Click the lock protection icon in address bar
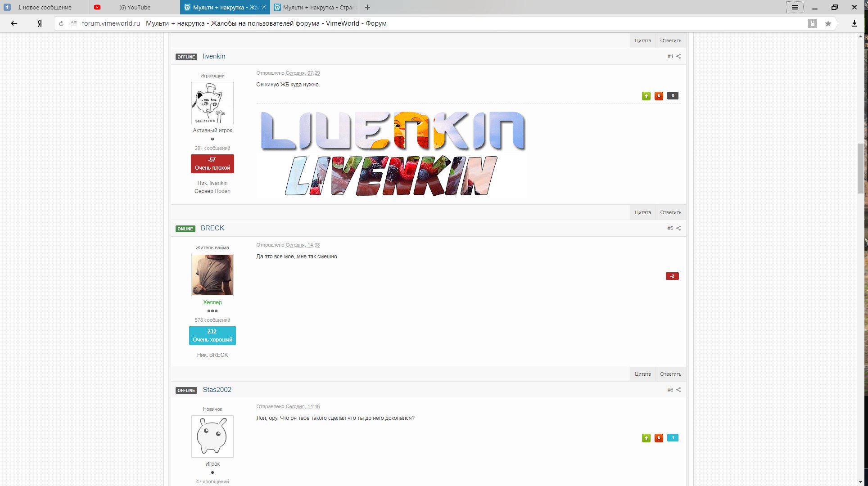 click(813, 23)
